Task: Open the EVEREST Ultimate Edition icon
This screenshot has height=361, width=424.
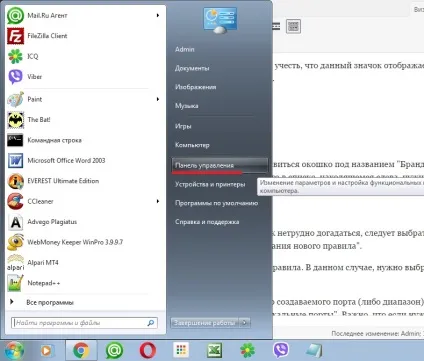Action: point(15,181)
